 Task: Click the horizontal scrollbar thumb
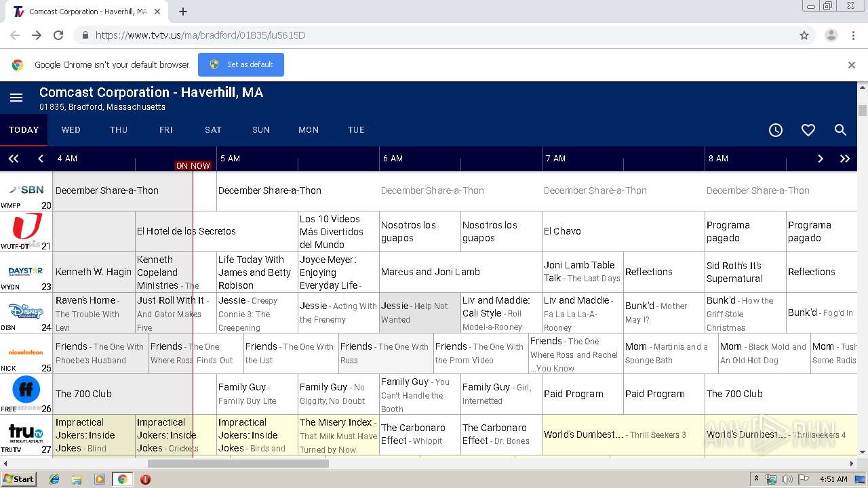pos(238,464)
